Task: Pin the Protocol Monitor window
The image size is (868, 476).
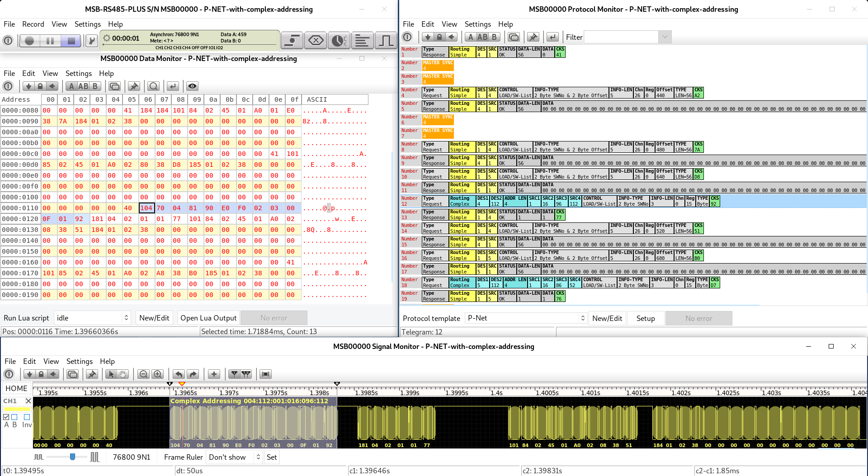Action: tap(533, 37)
